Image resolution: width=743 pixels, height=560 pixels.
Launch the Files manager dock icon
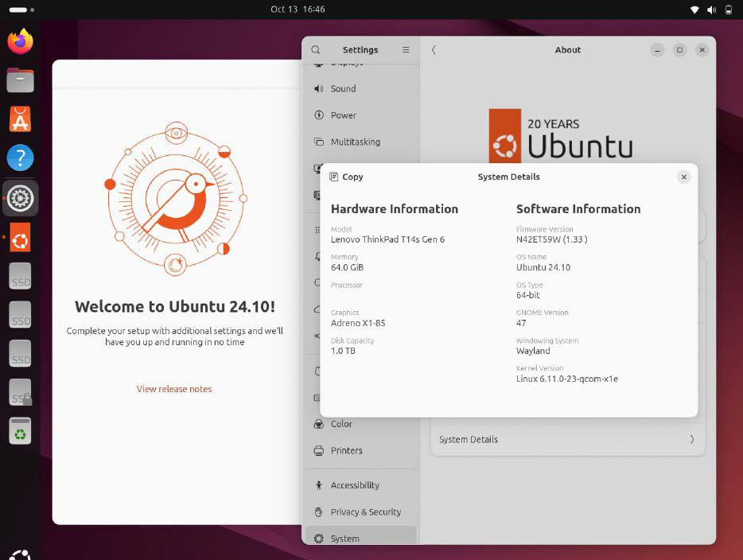click(20, 80)
